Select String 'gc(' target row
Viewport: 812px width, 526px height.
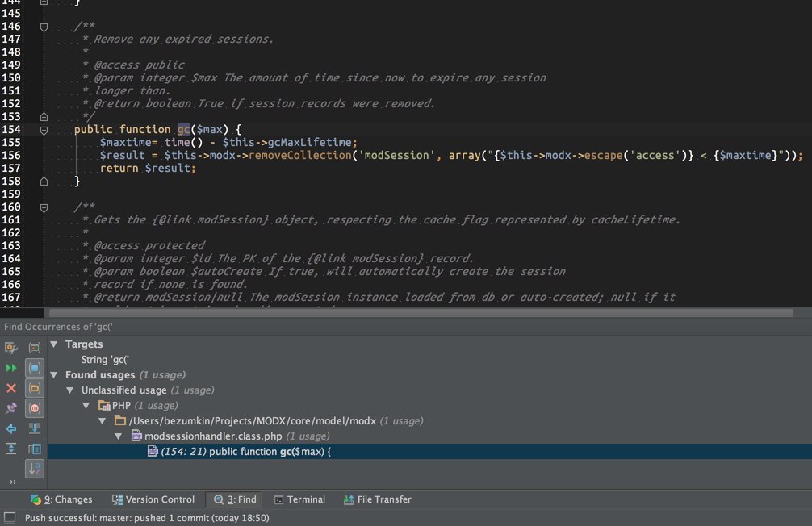(105, 359)
